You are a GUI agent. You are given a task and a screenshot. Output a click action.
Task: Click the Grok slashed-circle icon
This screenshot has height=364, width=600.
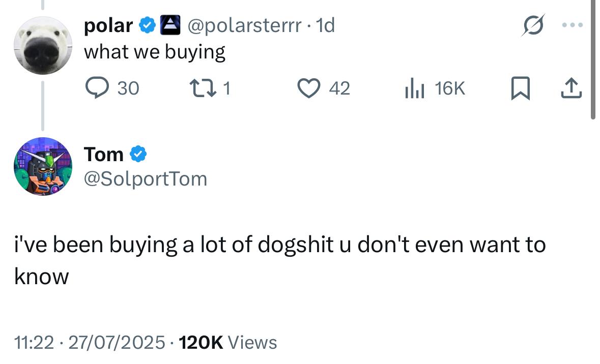pyautogui.click(x=533, y=25)
